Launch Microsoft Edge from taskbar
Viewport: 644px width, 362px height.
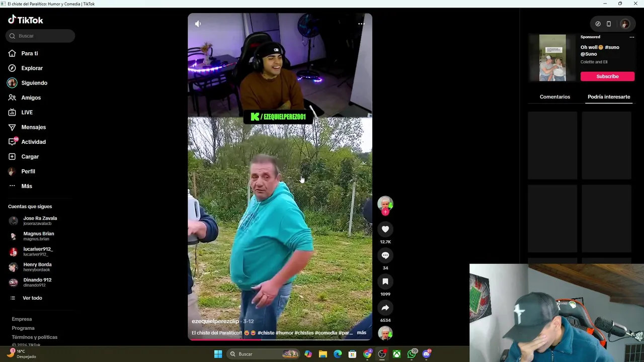pos(338,354)
